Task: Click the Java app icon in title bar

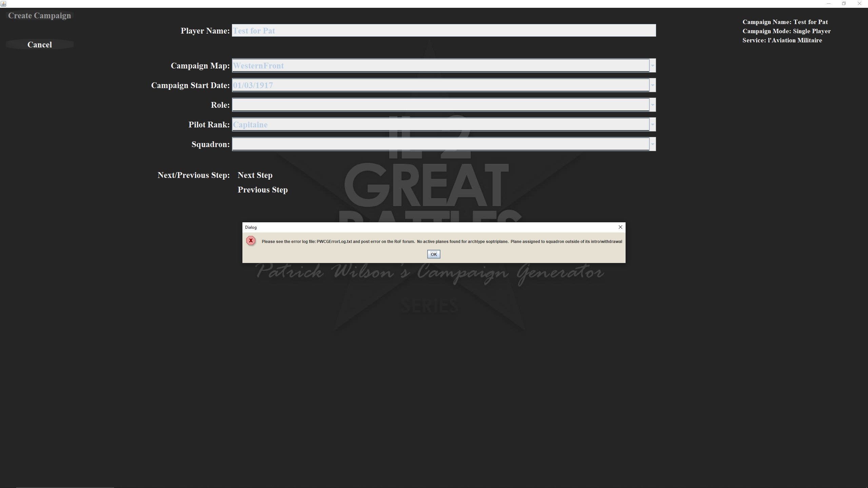Action: (x=3, y=4)
